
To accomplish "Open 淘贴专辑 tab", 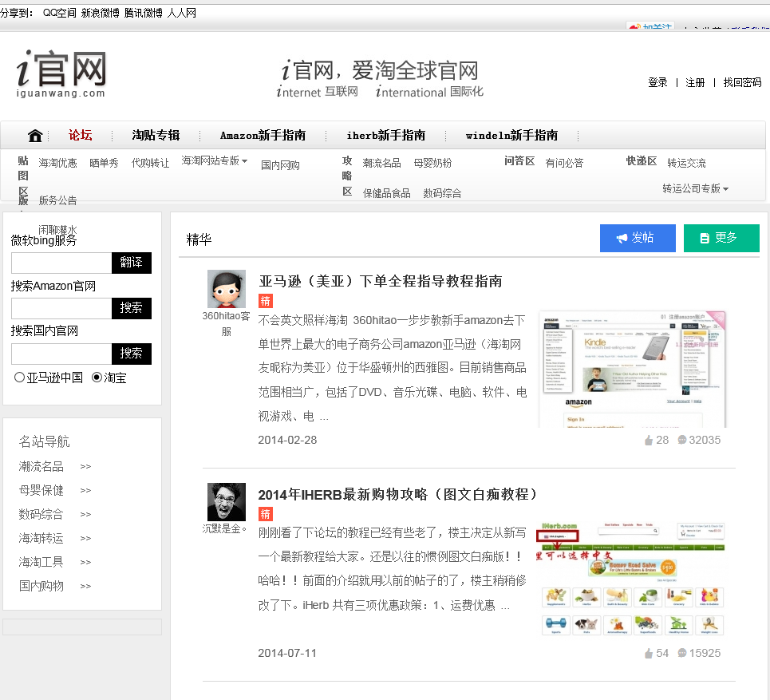I will (x=156, y=135).
